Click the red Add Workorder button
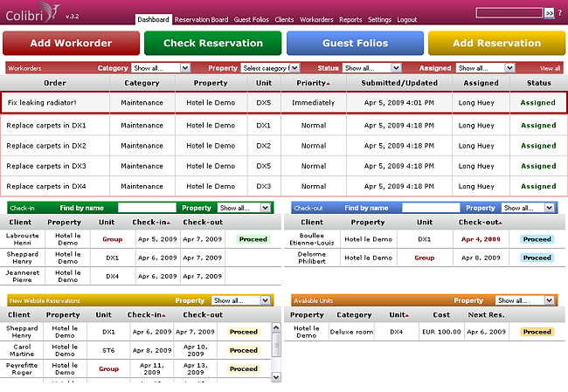This screenshot has width=568, height=392. tap(71, 43)
